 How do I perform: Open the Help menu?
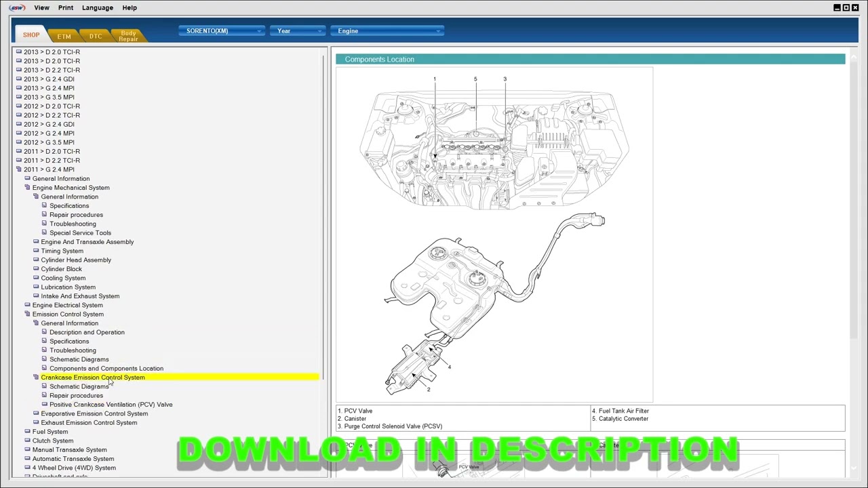tap(130, 7)
